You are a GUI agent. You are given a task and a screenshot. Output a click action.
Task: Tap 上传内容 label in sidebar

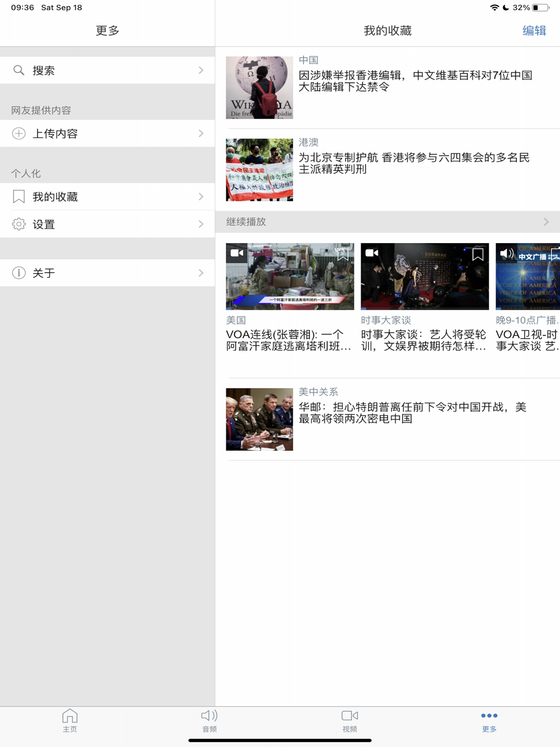(55, 133)
